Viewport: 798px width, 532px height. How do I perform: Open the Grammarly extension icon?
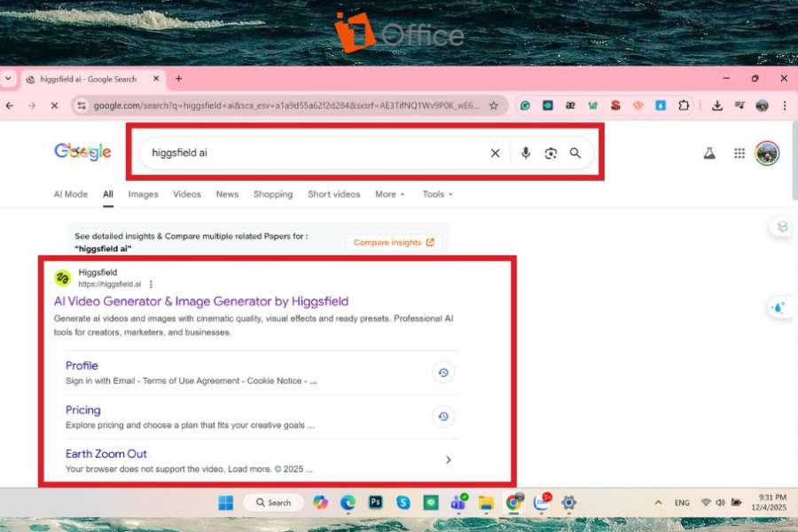(525, 106)
